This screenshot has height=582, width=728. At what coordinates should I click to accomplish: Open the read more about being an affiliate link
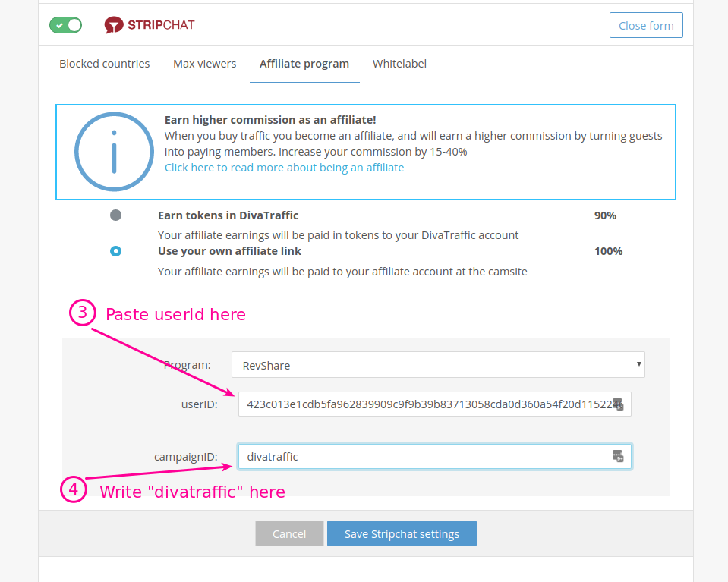[284, 168]
